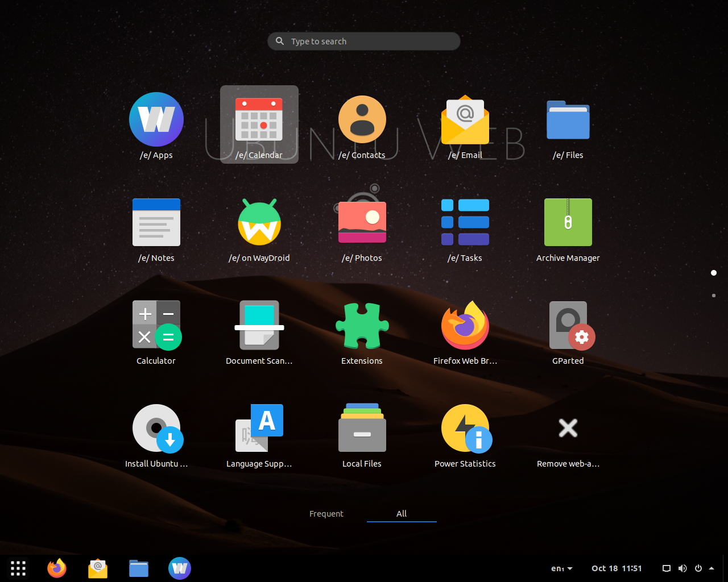Open the Remove web-apps tool

pos(568,434)
